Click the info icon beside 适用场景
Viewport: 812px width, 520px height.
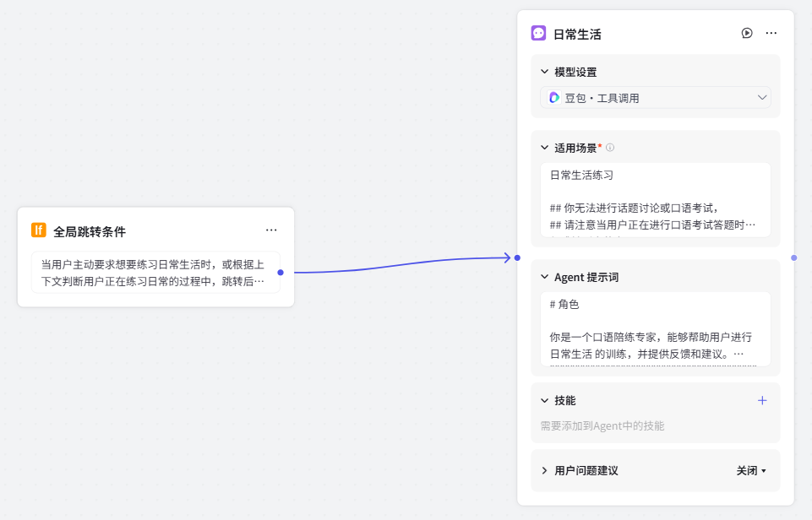(610, 148)
